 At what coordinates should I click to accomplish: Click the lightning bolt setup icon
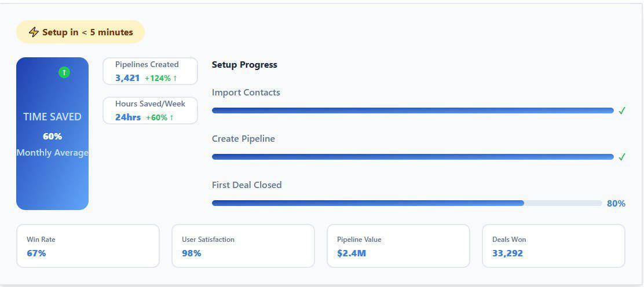[34, 32]
